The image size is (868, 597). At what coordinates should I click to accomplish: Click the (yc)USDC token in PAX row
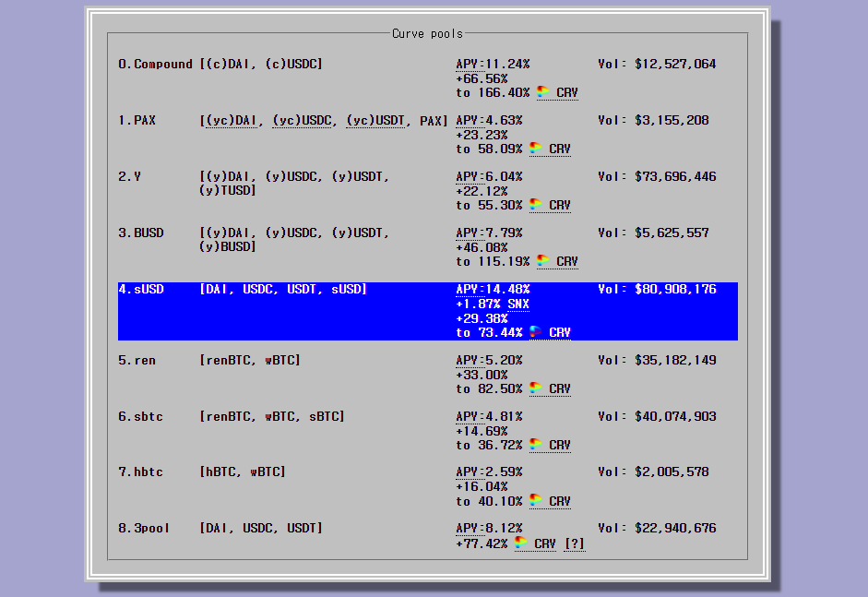point(301,121)
